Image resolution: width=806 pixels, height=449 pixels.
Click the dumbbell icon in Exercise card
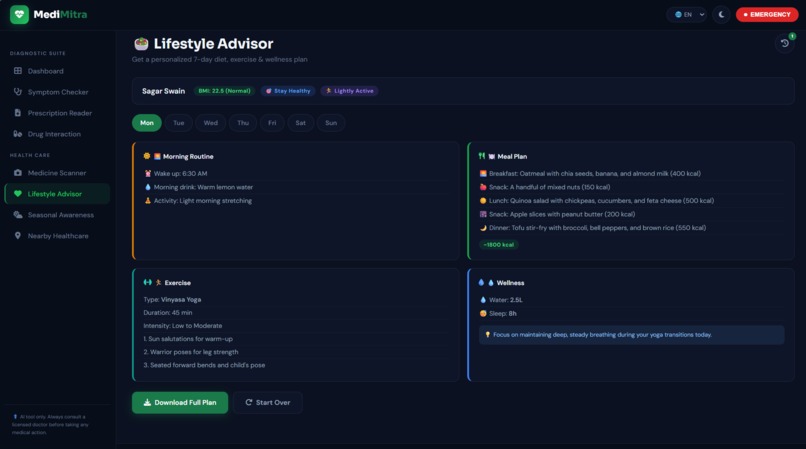148,282
